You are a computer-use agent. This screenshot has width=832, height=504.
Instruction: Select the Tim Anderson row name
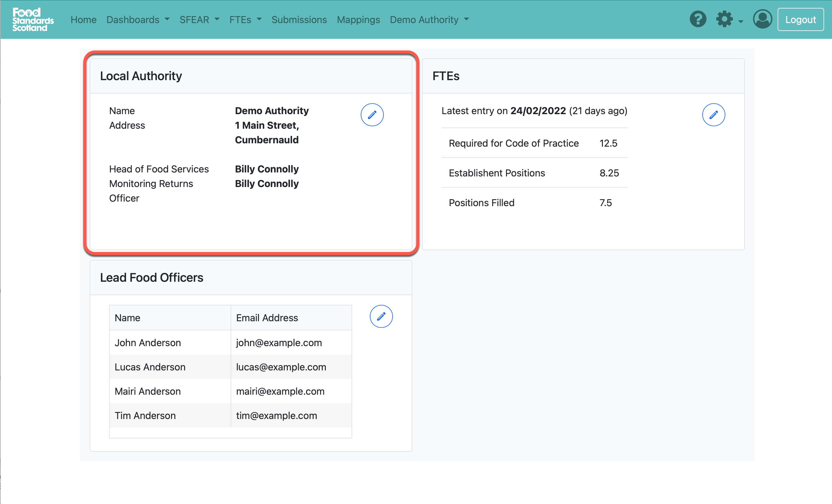click(145, 415)
